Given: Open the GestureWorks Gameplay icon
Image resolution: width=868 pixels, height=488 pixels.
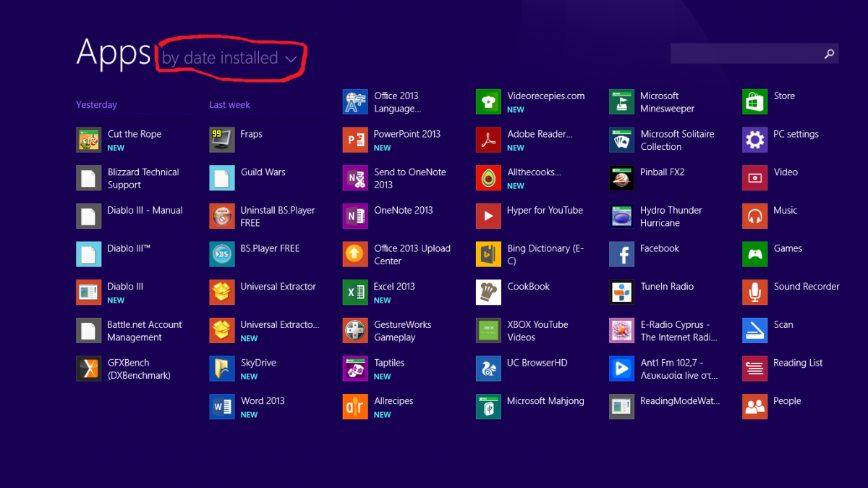Looking at the screenshot, I should click(x=355, y=331).
